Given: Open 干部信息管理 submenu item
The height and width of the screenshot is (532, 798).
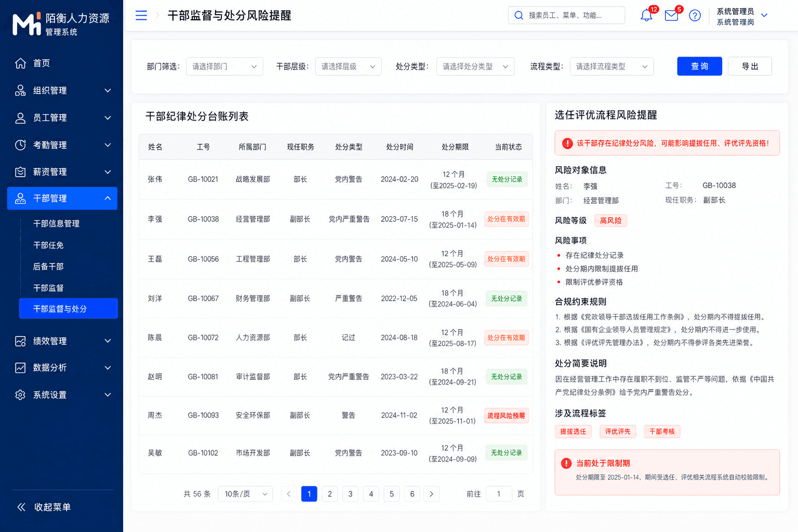Looking at the screenshot, I should coord(57,224).
